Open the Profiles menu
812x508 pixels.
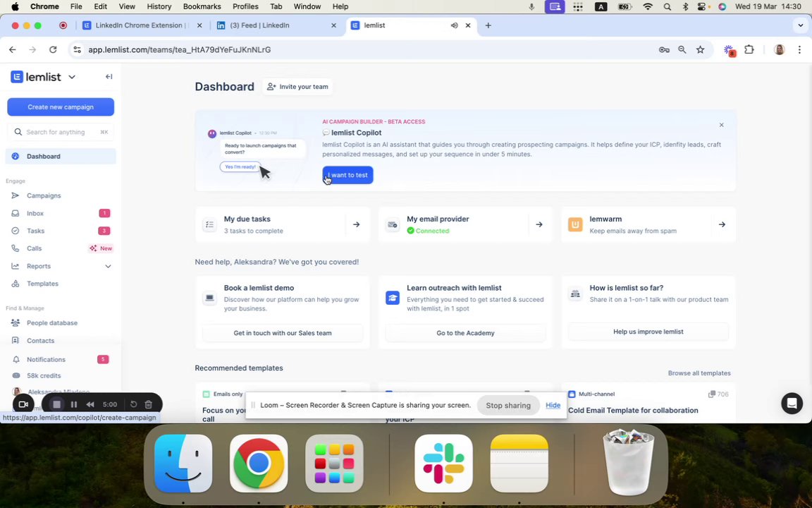[245, 6]
